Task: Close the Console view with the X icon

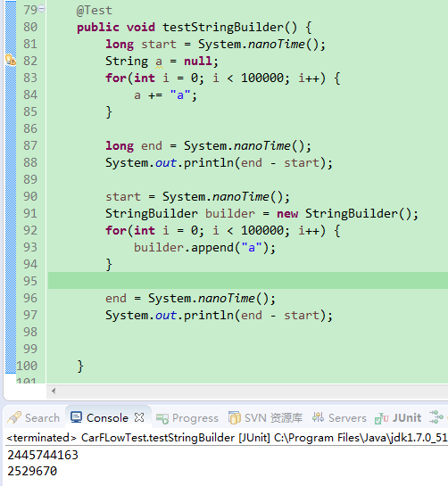Action: point(139,417)
